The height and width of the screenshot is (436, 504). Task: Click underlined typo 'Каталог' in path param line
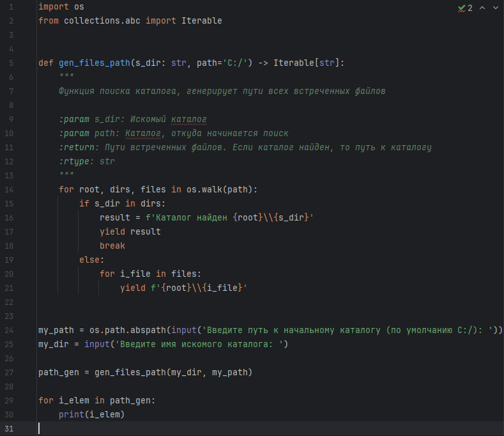coord(142,134)
